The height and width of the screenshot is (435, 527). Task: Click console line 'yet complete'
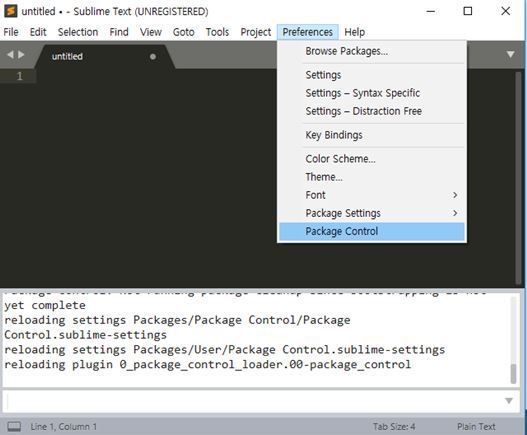(45, 306)
